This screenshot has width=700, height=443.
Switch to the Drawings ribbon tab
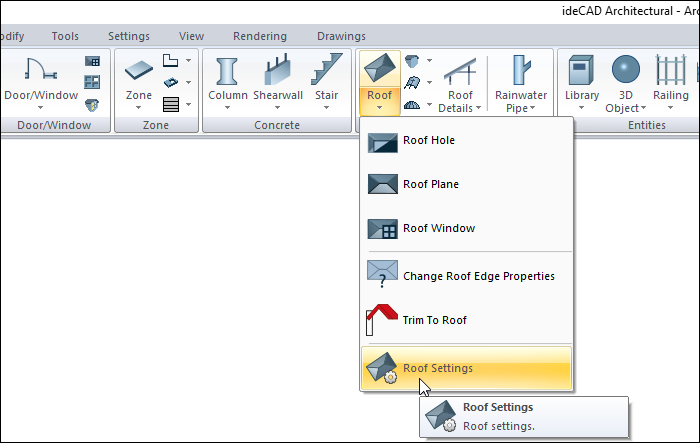coord(341,36)
